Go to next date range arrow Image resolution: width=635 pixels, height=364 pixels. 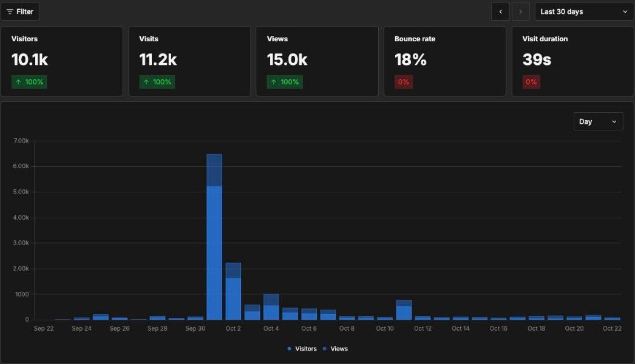(x=521, y=12)
